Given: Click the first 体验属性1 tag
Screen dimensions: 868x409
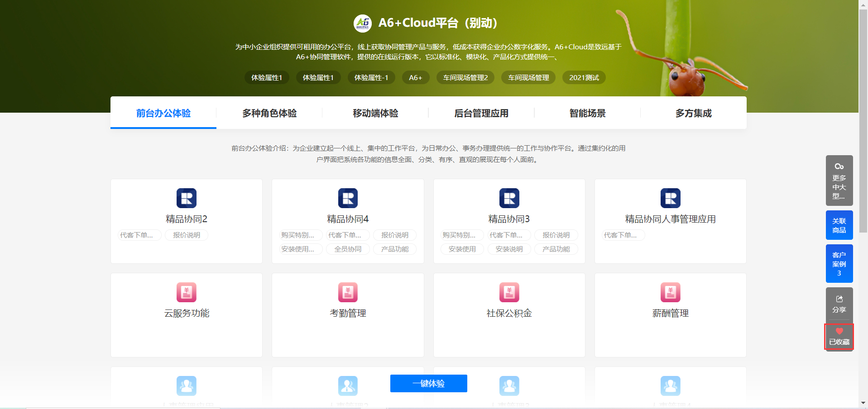Looking at the screenshot, I should (x=267, y=78).
